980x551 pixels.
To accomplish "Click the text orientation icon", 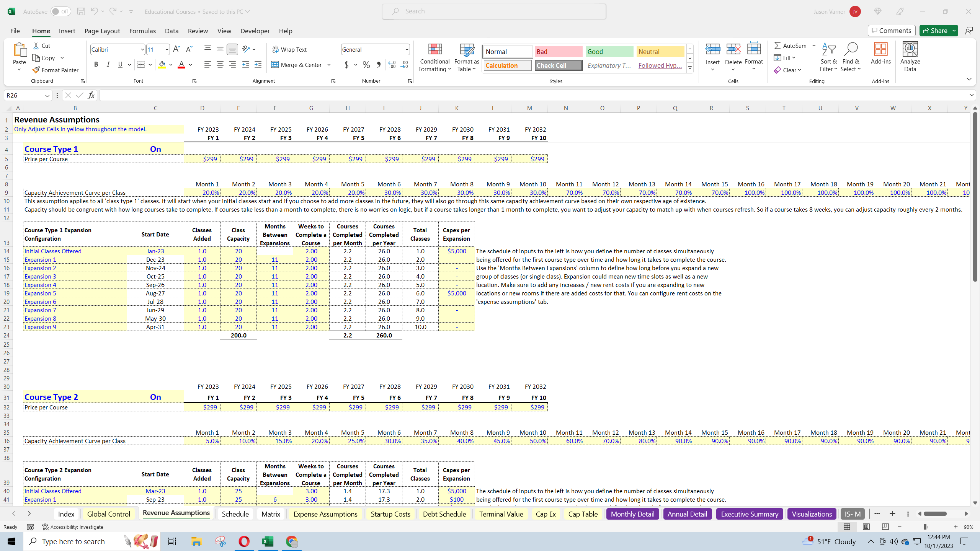I will pos(246,49).
